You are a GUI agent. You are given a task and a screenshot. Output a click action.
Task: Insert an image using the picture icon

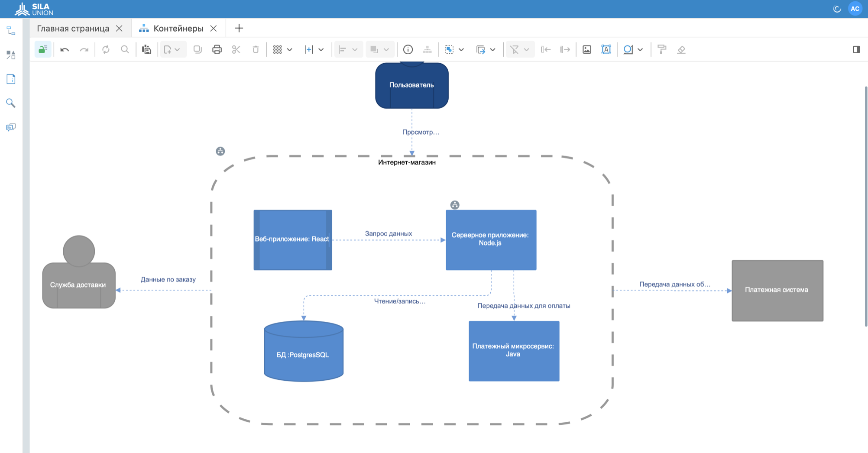coord(586,50)
